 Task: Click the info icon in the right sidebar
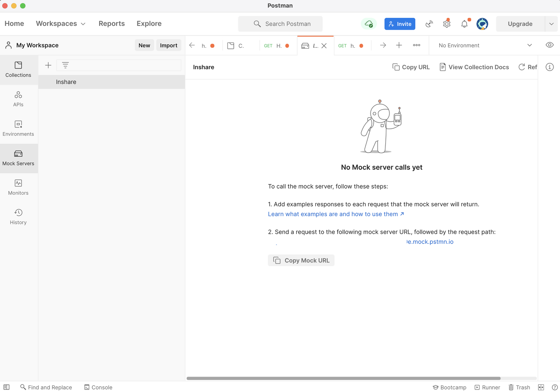(550, 67)
